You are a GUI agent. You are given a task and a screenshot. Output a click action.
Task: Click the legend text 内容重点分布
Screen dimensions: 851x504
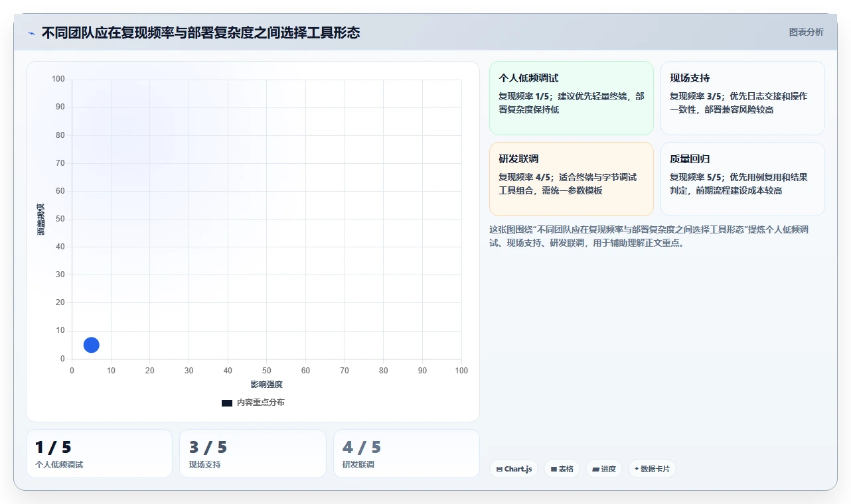[x=261, y=403]
